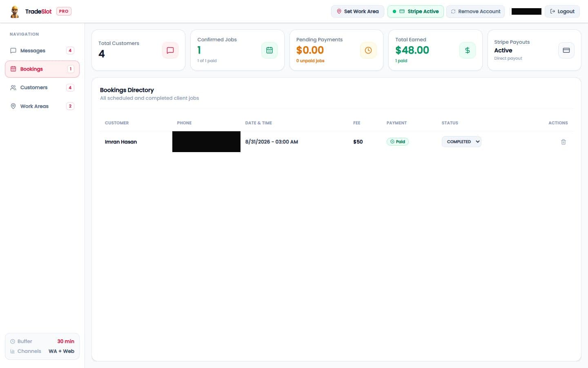Screen dimensions: 588x368
Task: Click the Remove Account button
Action: point(476,11)
